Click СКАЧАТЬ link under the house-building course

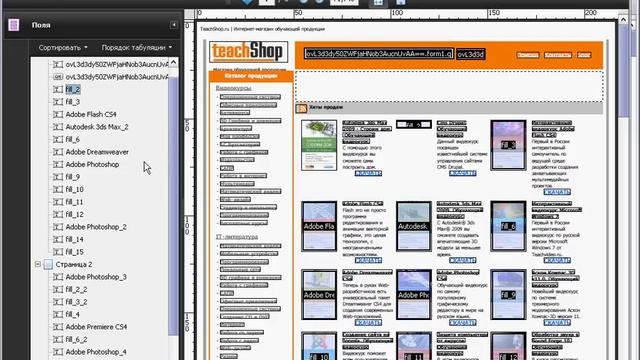[368, 173]
